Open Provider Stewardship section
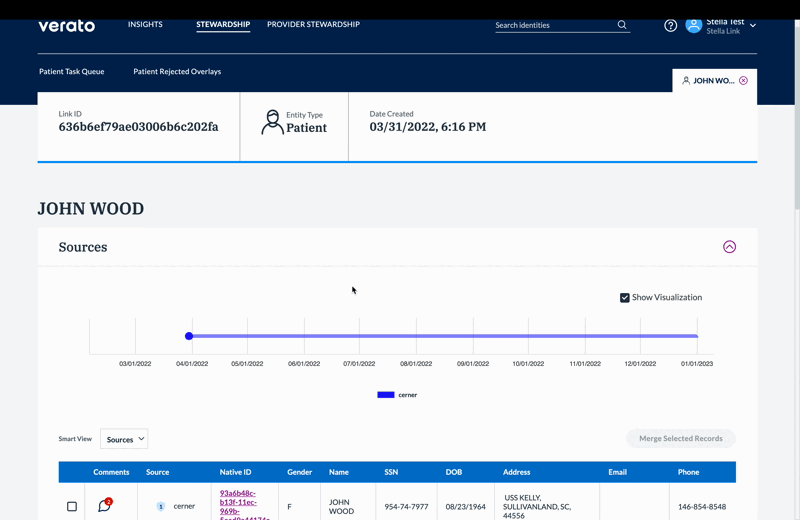The width and height of the screenshot is (800, 520). point(313,24)
